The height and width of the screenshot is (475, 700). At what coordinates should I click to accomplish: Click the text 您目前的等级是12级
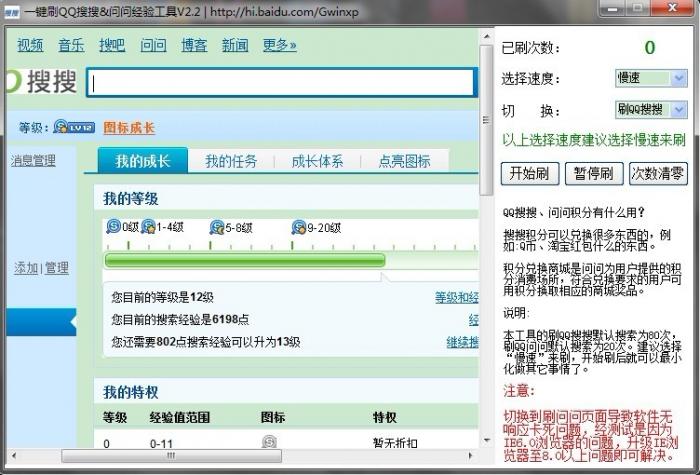tap(162, 297)
